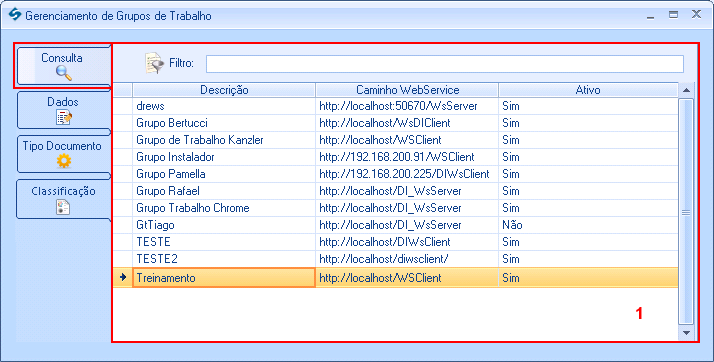
Task: Click the application logo in title bar
Action: point(15,15)
